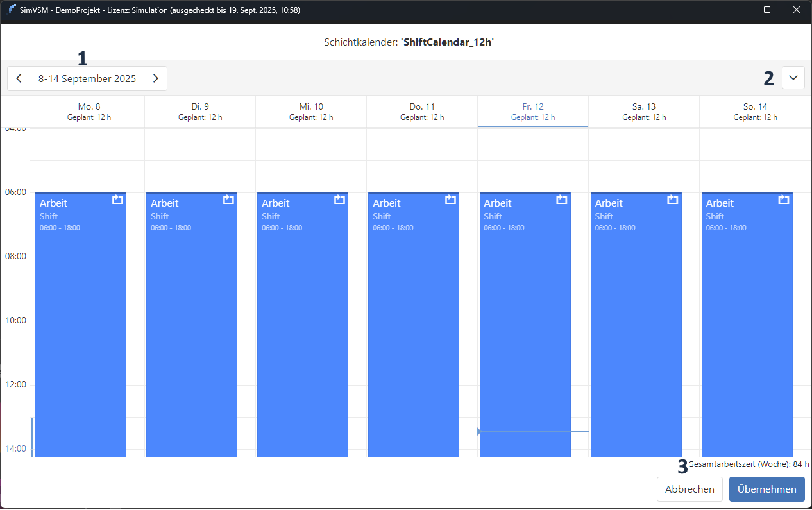Click the recurrence icon on Friday's shift

(x=562, y=200)
